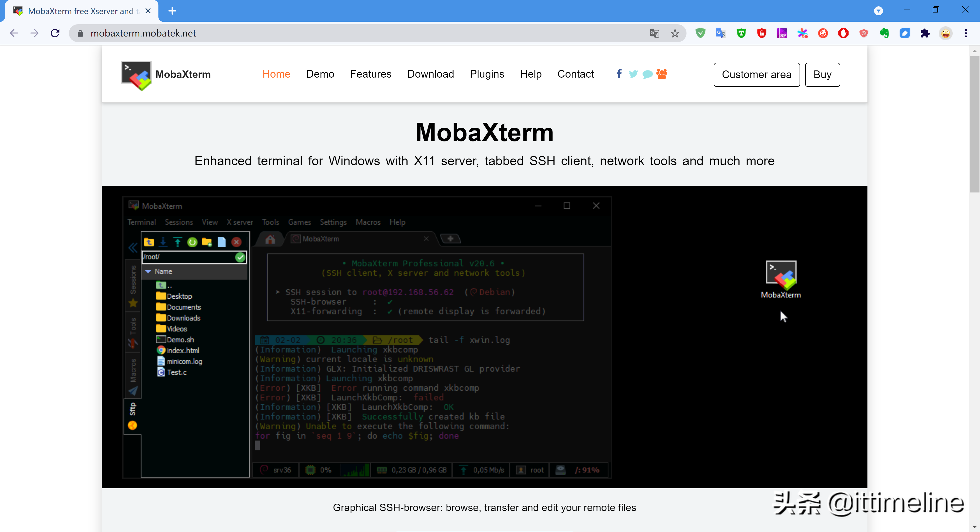Click the Tools sidebar tab in demo
980x532 pixels.
133,332
